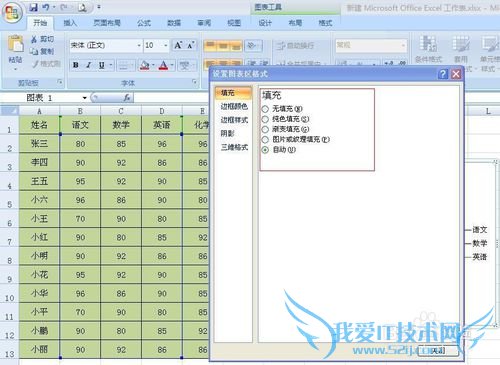500x365 pixels.
Task: Select the Automatic (自动) fill option
Action: tap(265, 150)
